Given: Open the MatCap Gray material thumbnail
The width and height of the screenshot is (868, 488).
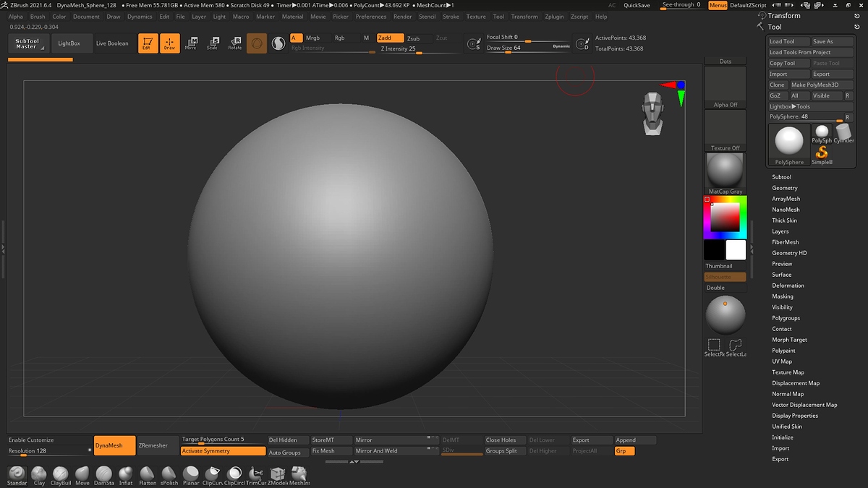Looking at the screenshot, I should (725, 174).
